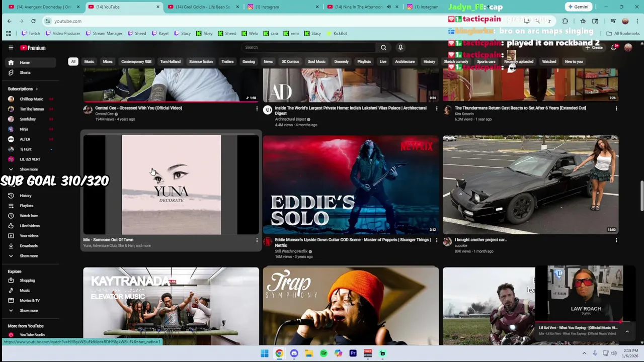Viewport: 644px width, 362px height.
Task: Expand Show more under Explore section
Action: [x=30, y=311]
